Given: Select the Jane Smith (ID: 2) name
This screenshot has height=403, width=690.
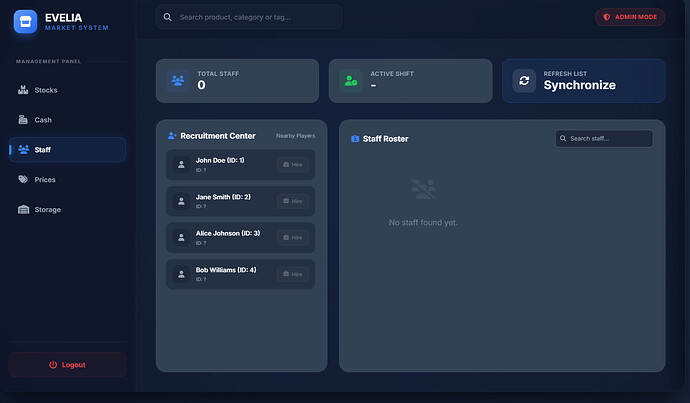Looking at the screenshot, I should (x=223, y=197).
